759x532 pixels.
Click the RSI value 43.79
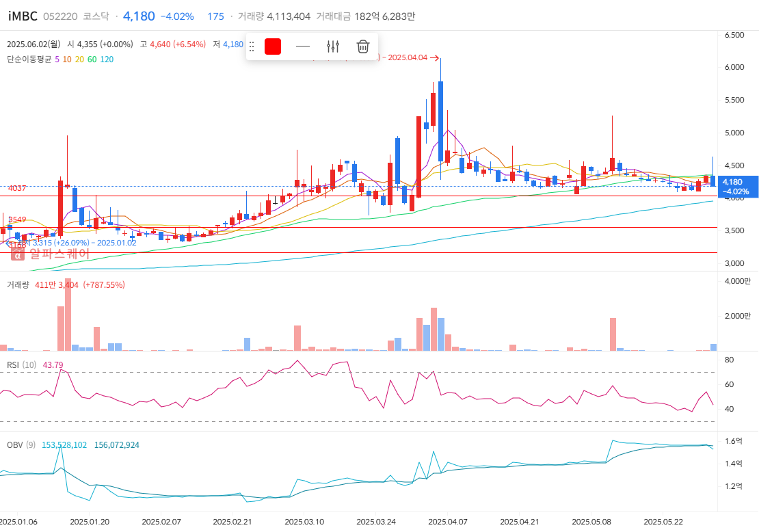[53, 364]
